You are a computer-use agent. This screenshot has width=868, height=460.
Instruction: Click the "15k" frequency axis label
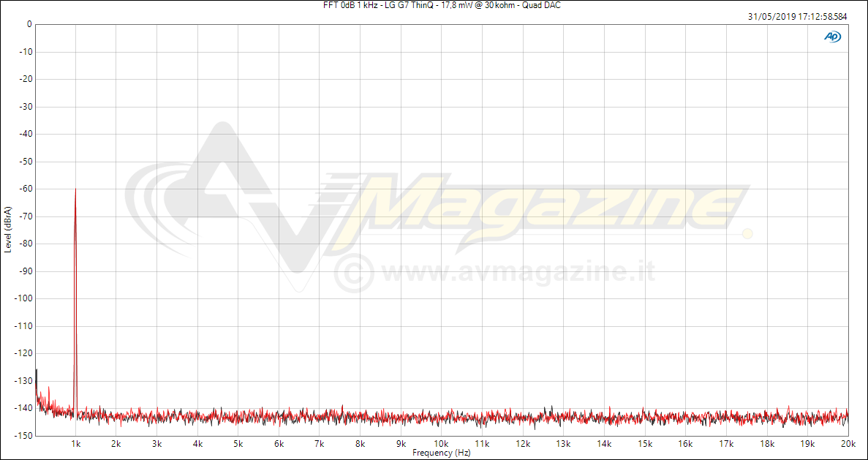644,444
